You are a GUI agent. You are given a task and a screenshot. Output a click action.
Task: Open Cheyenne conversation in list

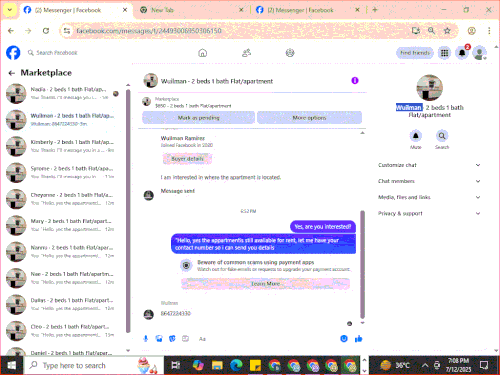(x=63, y=199)
